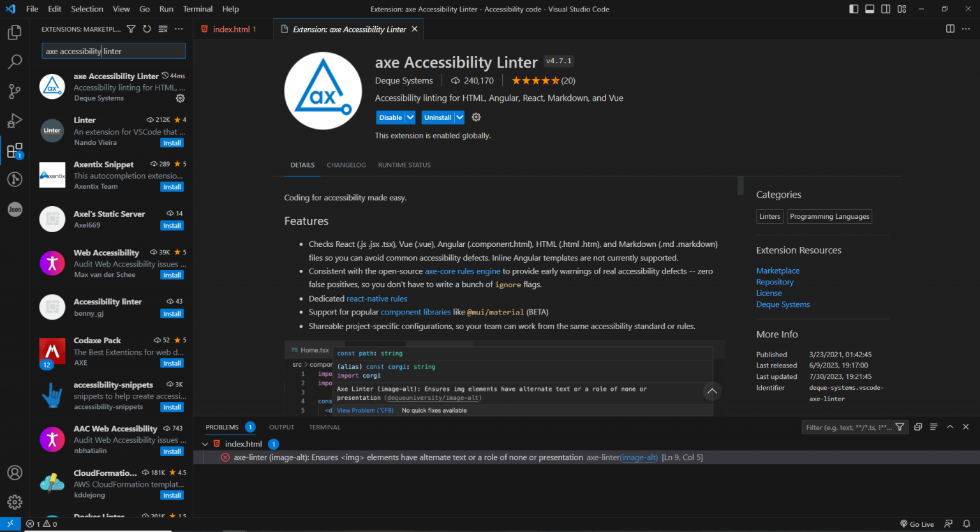This screenshot has width=980, height=532.
Task: Open the extension settings gear beside Uninstall
Action: coord(476,117)
